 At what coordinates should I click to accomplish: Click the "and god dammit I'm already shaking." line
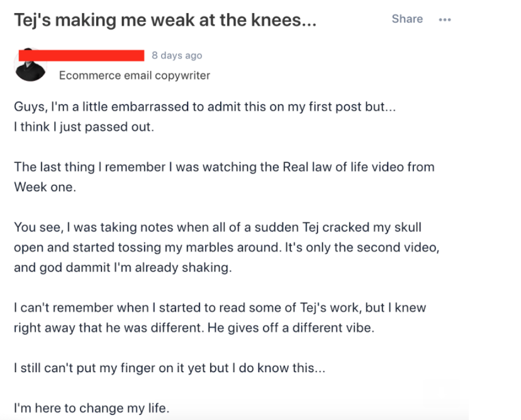123,267
